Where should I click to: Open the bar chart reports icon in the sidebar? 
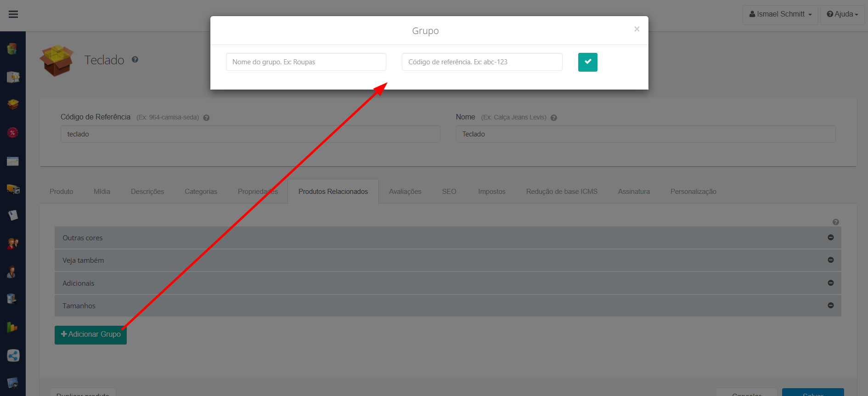pyautogui.click(x=13, y=327)
